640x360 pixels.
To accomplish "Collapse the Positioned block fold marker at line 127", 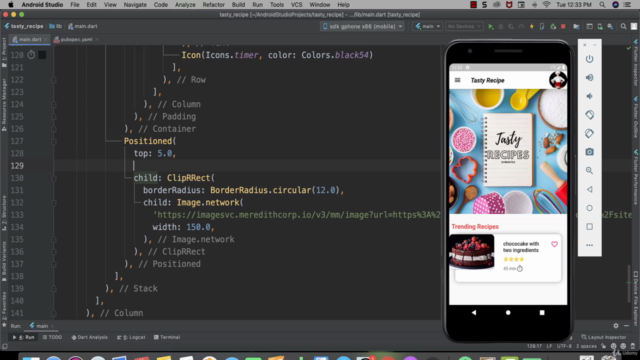I will tap(53, 141).
